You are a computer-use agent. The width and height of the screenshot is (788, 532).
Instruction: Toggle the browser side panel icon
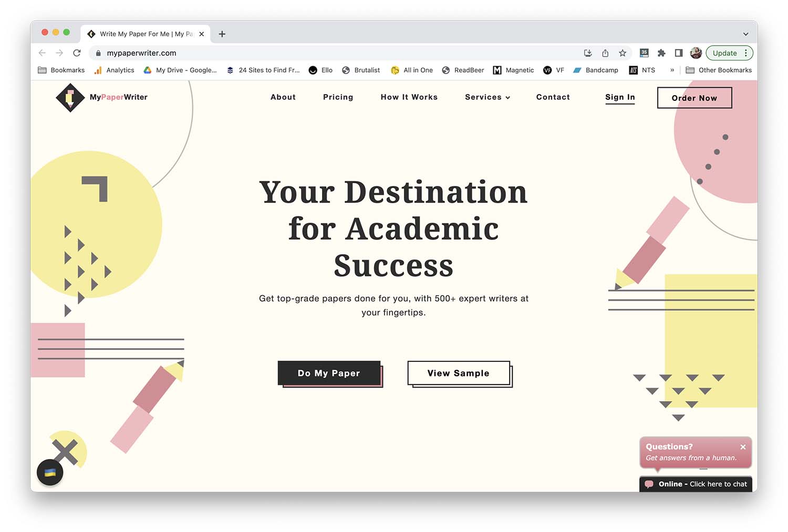(x=679, y=53)
